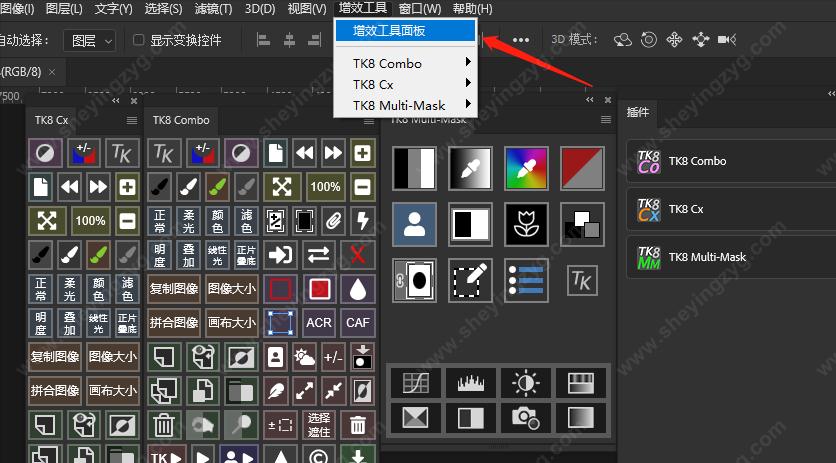The height and width of the screenshot is (463, 836).
Task: Click the 线性光 blend mode in TK8 Combo
Action: [218, 255]
